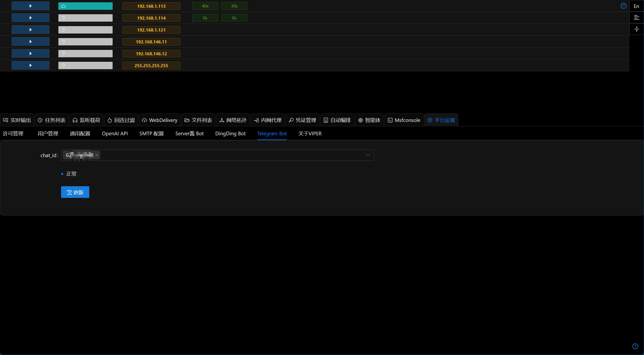Switch language with the En button
644x355 pixels.
pos(636,6)
